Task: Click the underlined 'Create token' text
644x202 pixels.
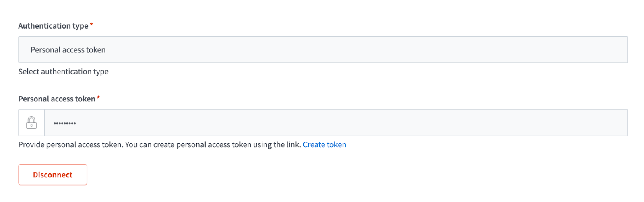Action: click(x=324, y=144)
